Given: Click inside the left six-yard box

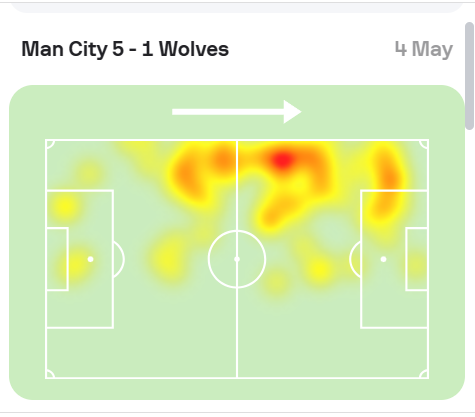Looking at the screenshot, I should [x=57, y=259].
